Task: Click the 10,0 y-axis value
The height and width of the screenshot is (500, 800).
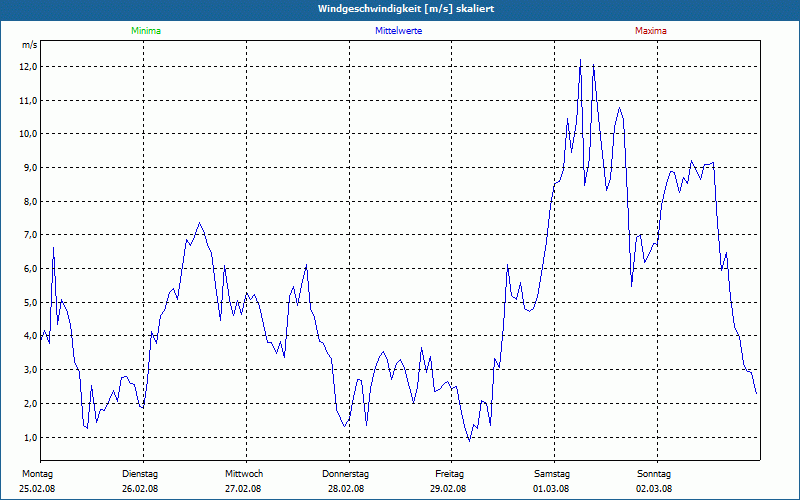Action: (29, 134)
